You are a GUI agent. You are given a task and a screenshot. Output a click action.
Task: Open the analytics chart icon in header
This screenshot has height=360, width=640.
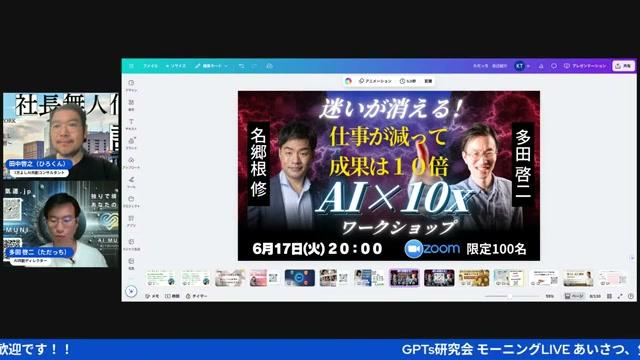(541, 66)
